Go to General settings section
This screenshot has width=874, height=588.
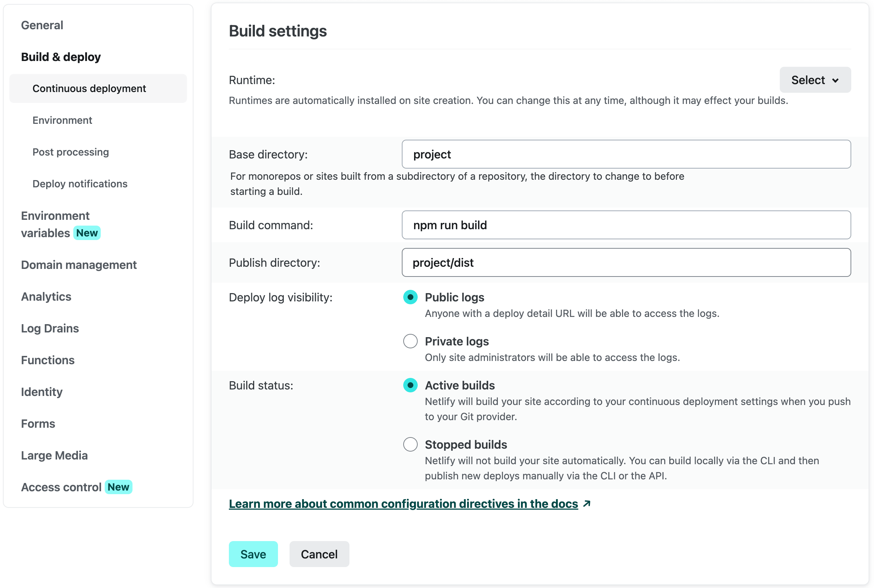[x=42, y=25]
